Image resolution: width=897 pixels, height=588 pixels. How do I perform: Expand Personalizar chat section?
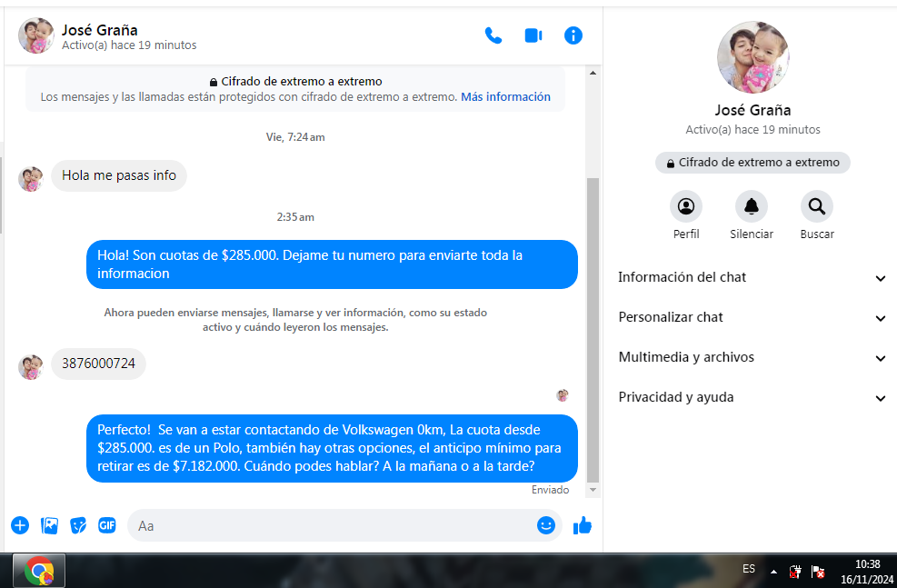coord(752,317)
